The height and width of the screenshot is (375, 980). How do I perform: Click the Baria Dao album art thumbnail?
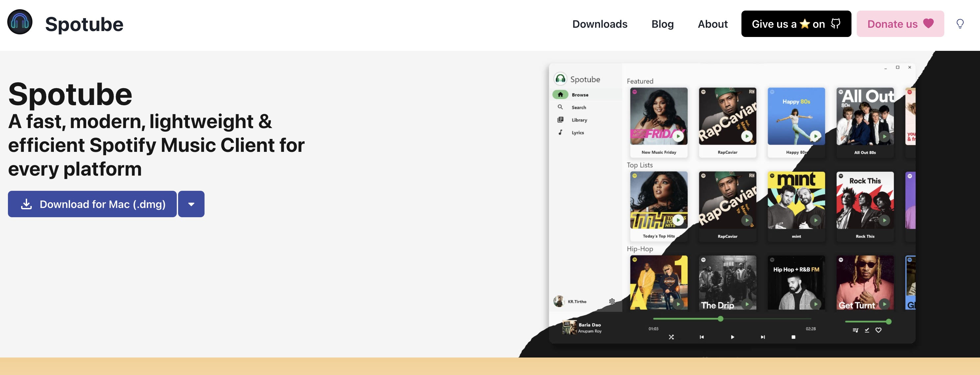click(x=570, y=327)
